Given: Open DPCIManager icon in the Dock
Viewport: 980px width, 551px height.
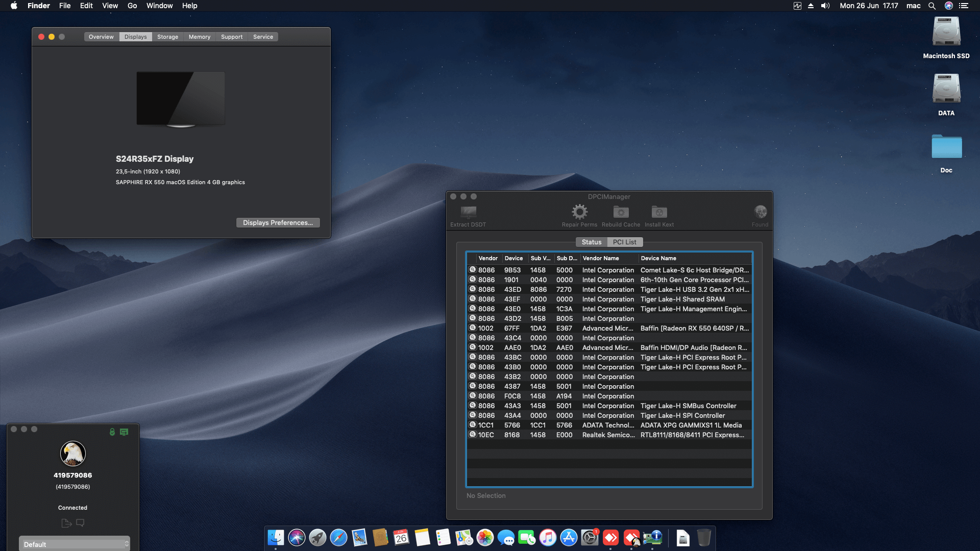Looking at the screenshot, I should [652, 538].
